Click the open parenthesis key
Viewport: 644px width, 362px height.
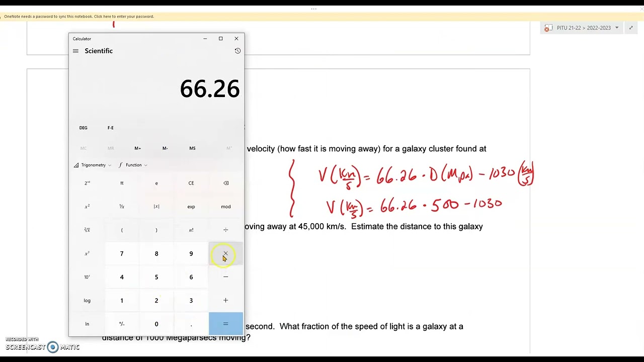[x=122, y=230]
